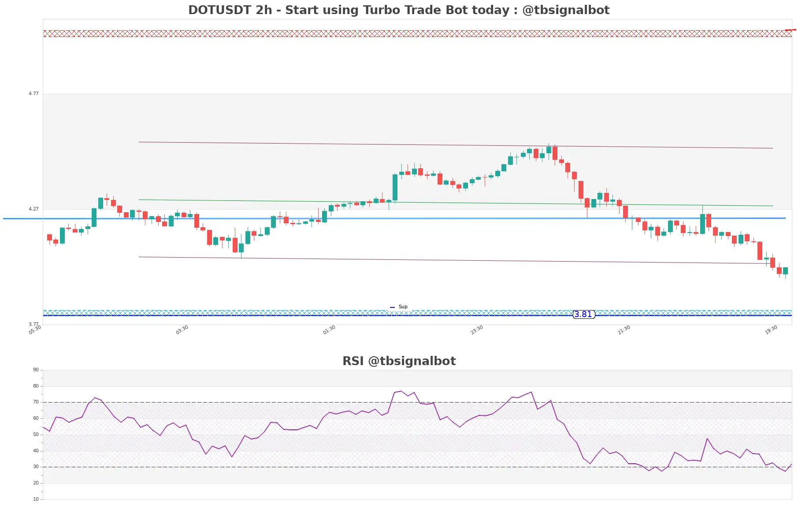798x532 pixels.
Task: Click the last green candle at chart end
Action: coord(785,271)
